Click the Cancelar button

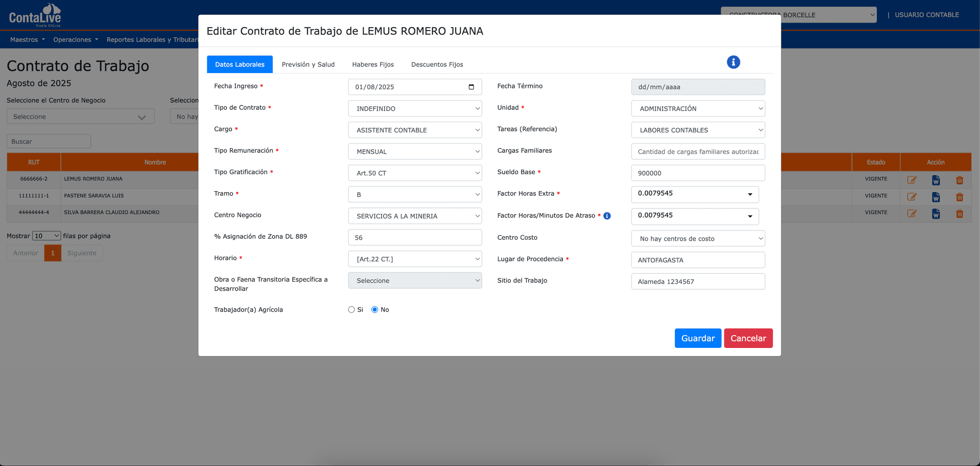pyautogui.click(x=748, y=338)
